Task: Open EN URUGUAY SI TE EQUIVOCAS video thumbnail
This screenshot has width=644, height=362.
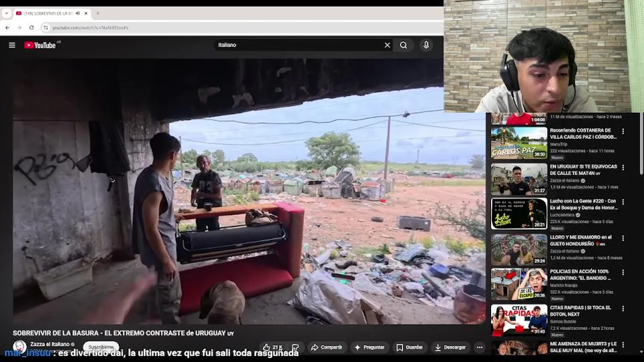Action: (x=519, y=179)
